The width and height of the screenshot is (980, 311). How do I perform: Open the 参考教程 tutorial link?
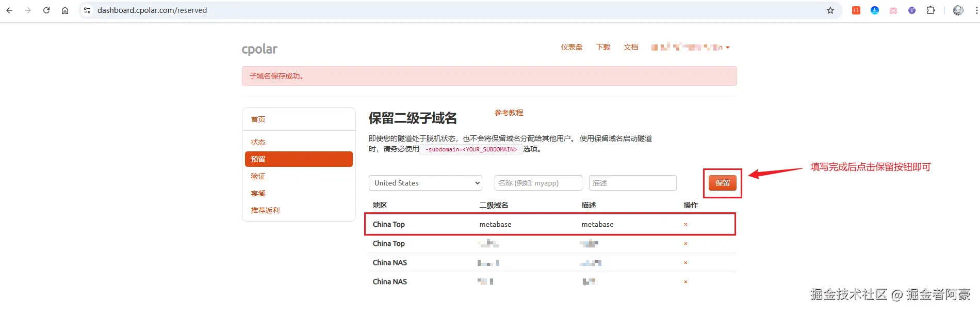click(x=509, y=113)
